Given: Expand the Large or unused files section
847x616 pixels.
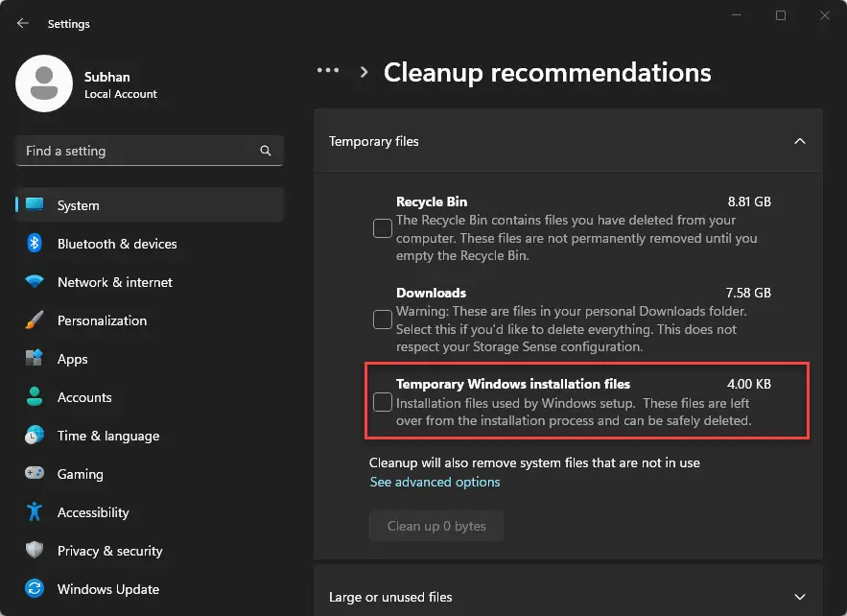Looking at the screenshot, I should 800,596.
